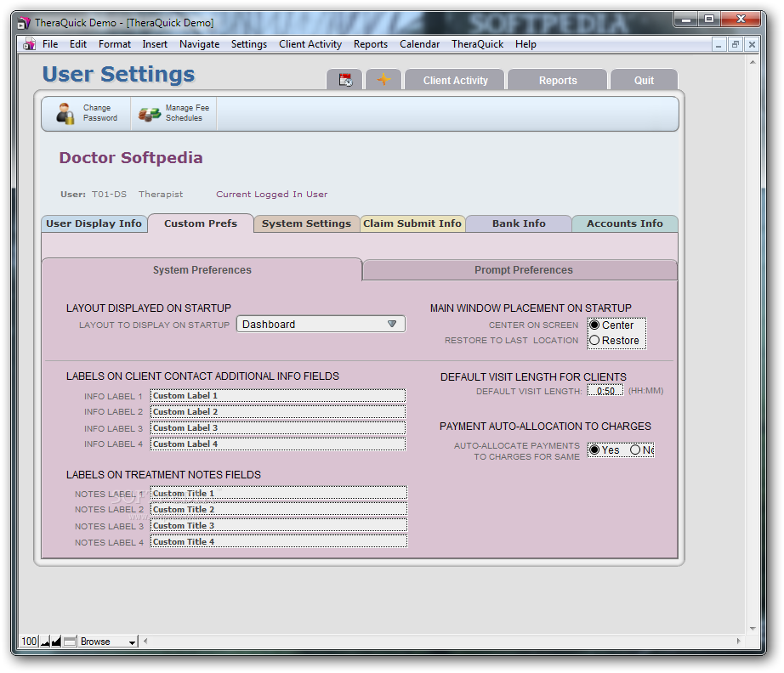Switch to the System Settings tab
784x673 pixels.
(x=306, y=223)
